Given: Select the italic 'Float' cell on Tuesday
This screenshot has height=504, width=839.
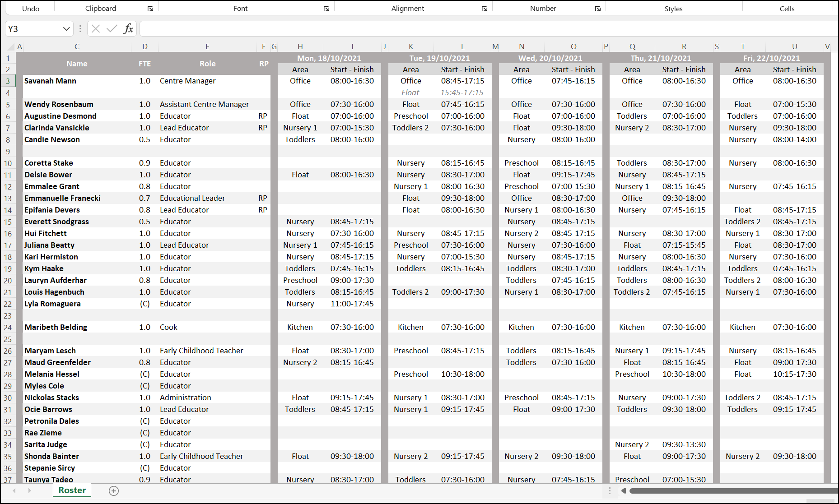Looking at the screenshot, I should click(x=410, y=92).
